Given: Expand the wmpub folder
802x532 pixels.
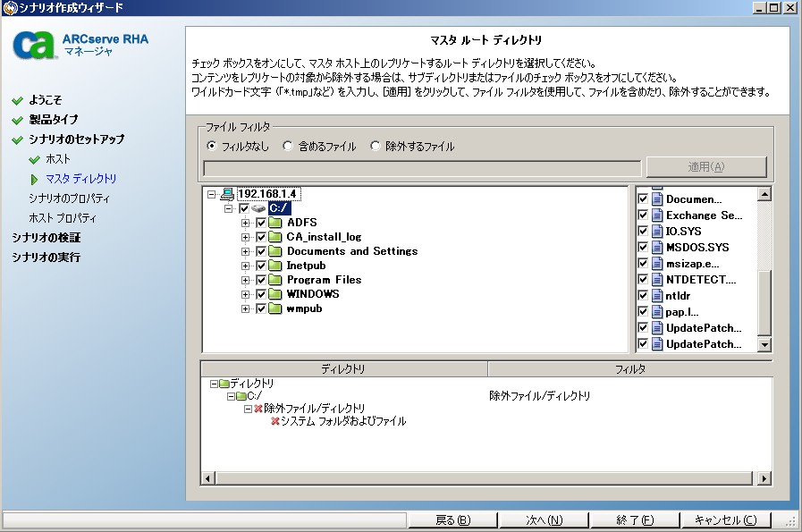Looking at the screenshot, I should (x=246, y=309).
